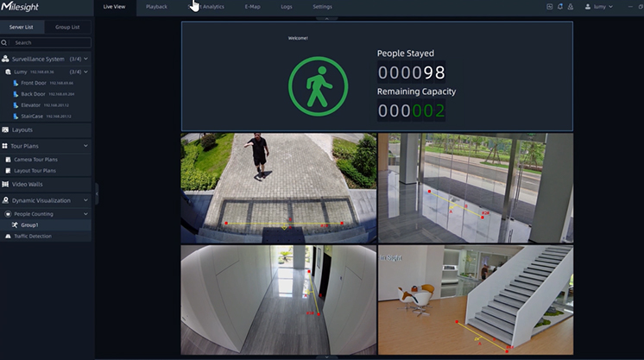Open the system monitor icon in header
Viewport: 644px width, 360px height.
tap(550, 7)
